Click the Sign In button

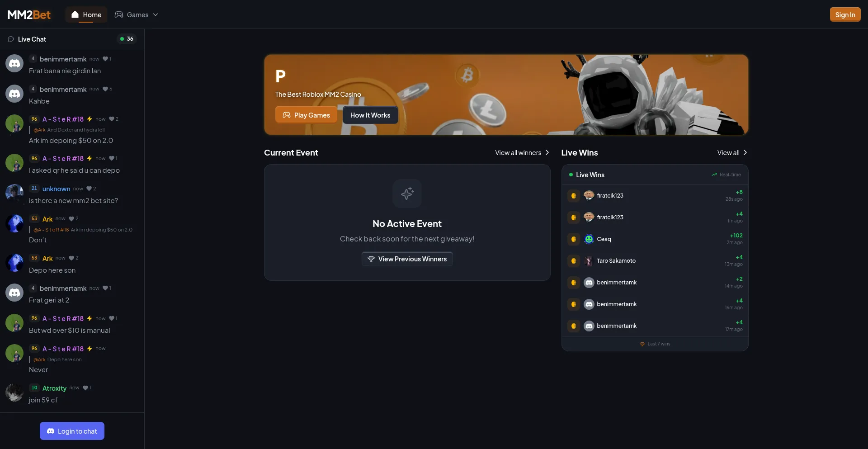coord(845,15)
